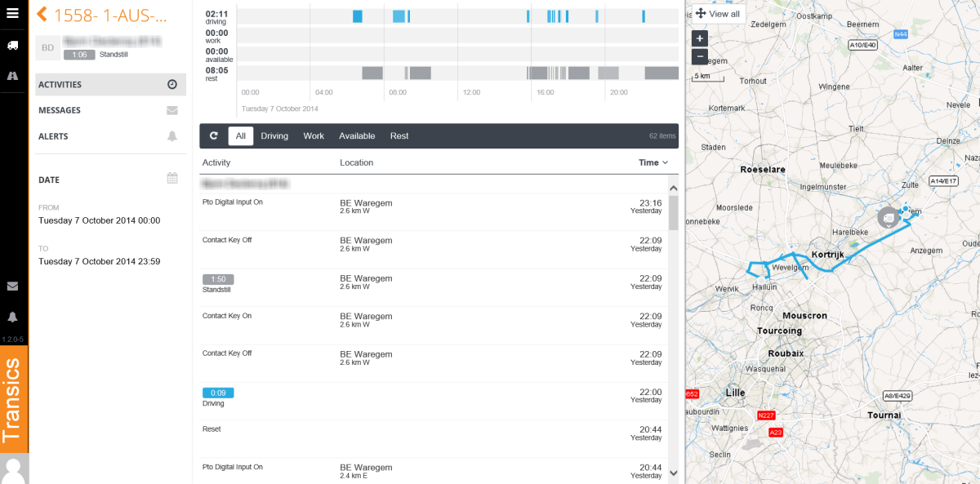
Task: Click the refresh icon in filter bar
Action: (214, 136)
